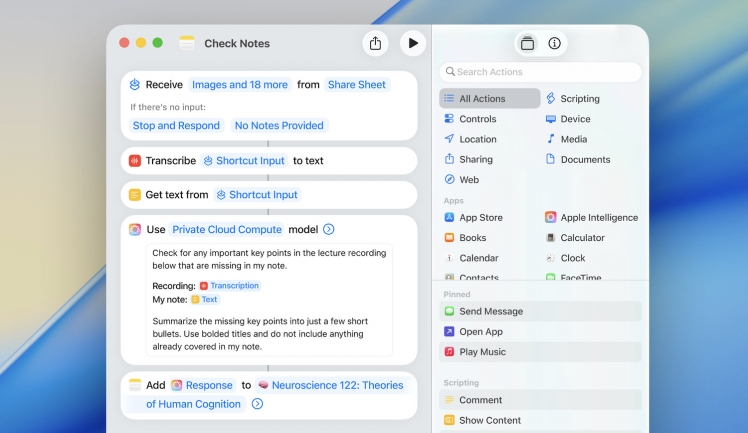The image size is (748, 433).
Task: Click the share icon in title bar
Action: pos(375,43)
